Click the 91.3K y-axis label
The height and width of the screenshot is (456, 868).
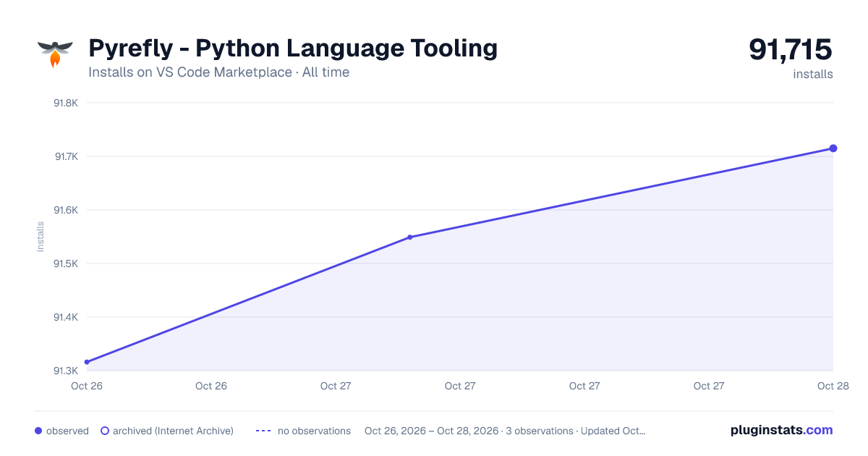point(66,371)
